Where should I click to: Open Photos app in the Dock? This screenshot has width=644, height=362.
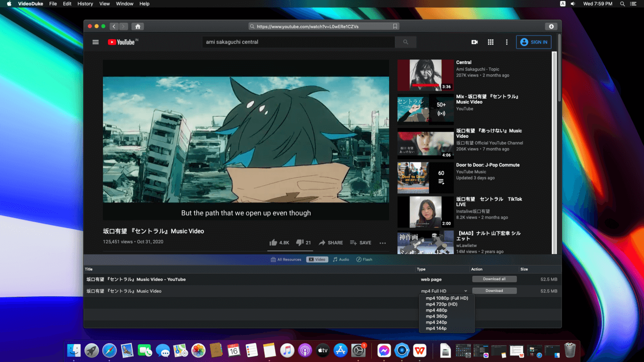198,350
